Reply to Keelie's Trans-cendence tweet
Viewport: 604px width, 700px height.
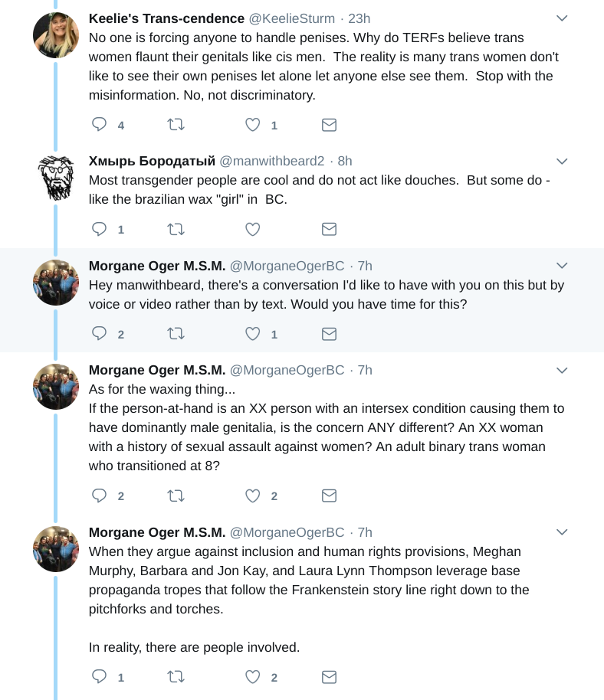pos(99,124)
